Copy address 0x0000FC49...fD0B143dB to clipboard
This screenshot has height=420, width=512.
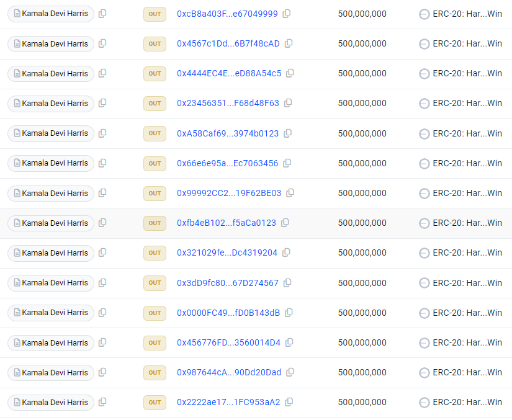point(289,313)
